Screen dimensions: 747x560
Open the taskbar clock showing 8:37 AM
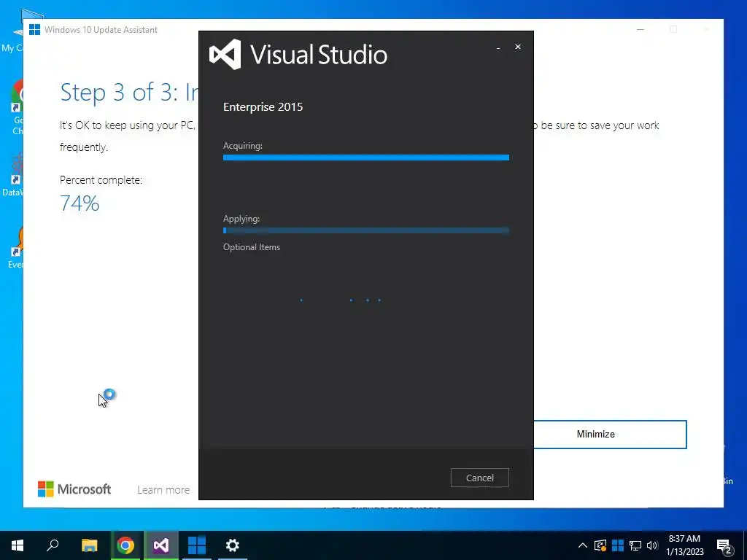click(x=684, y=545)
